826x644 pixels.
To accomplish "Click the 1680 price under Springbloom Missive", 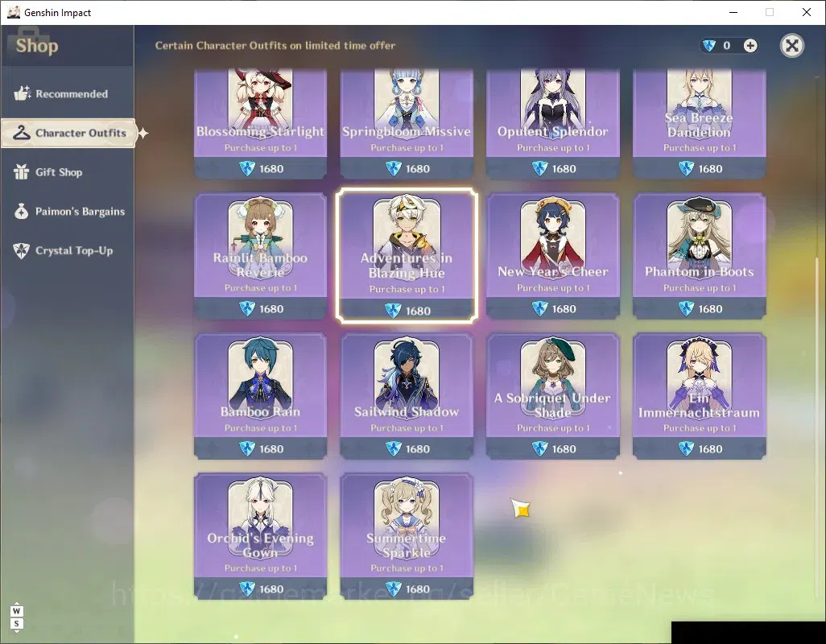I will [x=418, y=169].
